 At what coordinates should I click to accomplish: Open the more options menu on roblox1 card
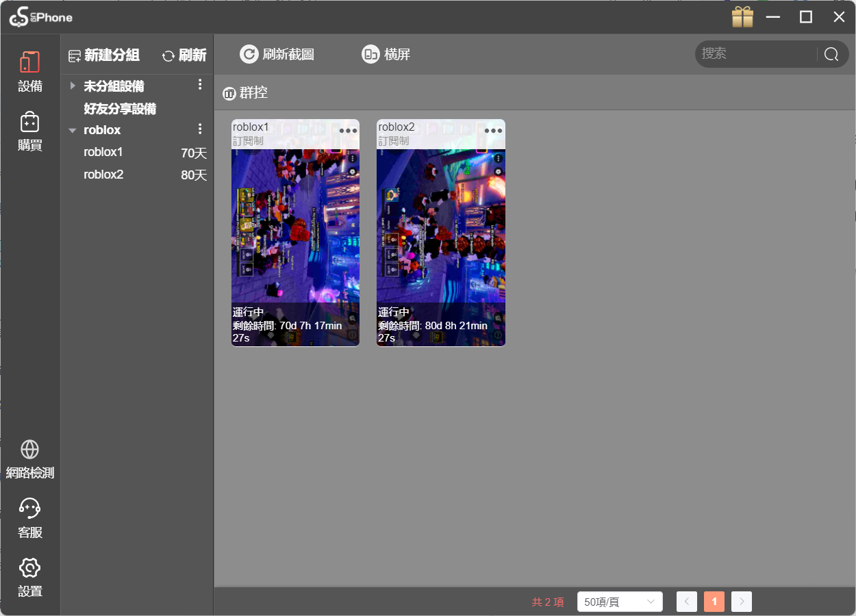(348, 131)
